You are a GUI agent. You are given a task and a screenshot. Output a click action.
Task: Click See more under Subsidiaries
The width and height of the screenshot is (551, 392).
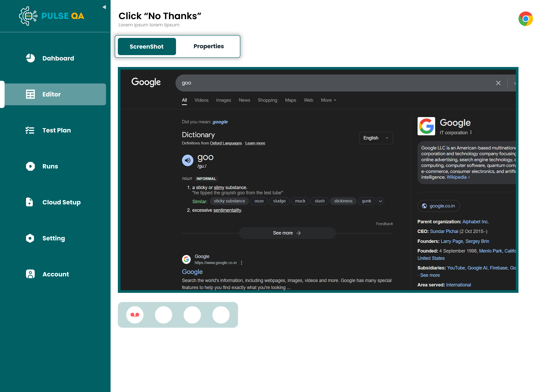430,275
